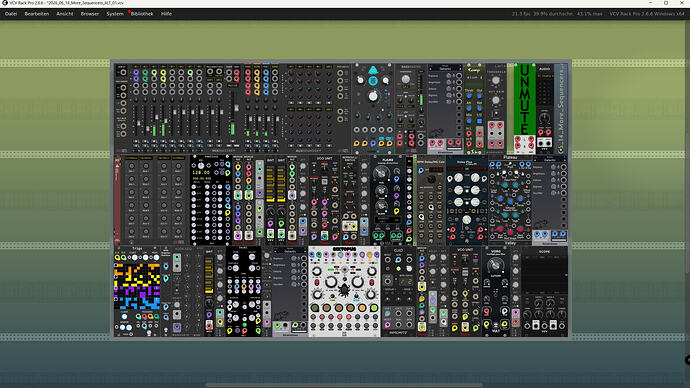690x388 pixels.
Task: Click the SCOPE module display
Action: pyautogui.click(x=544, y=274)
